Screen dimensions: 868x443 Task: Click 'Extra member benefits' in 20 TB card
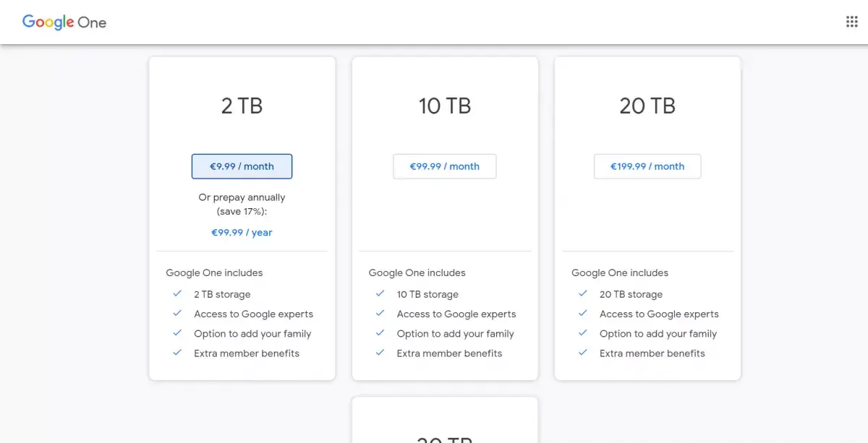pos(652,353)
